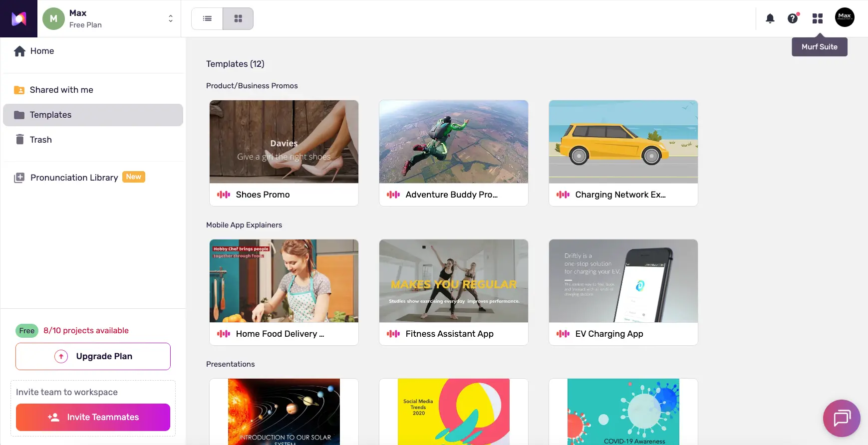This screenshot has width=868, height=445.
Task: Click the Max profile avatar
Action: [845, 17]
